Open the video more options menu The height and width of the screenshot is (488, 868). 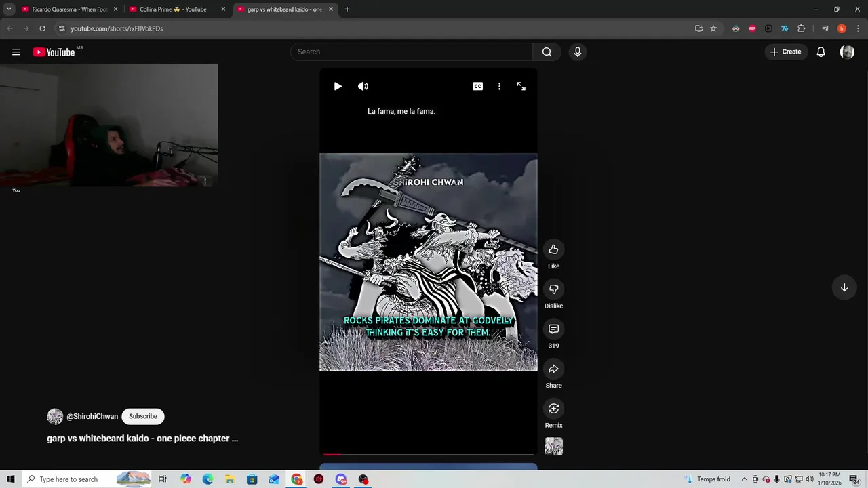499,86
